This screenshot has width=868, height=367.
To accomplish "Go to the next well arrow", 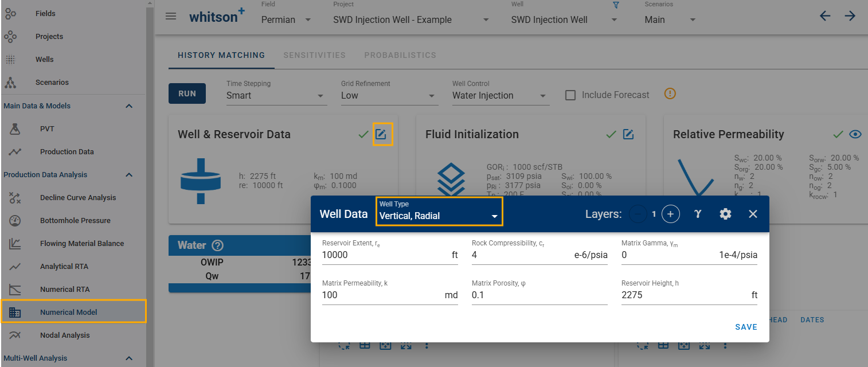I will point(850,16).
